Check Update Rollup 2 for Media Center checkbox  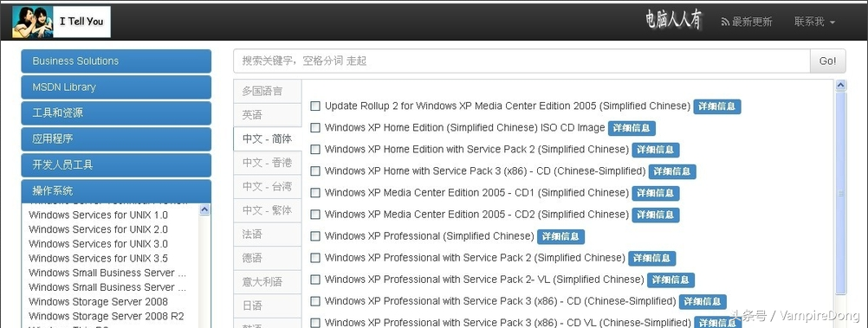point(315,106)
